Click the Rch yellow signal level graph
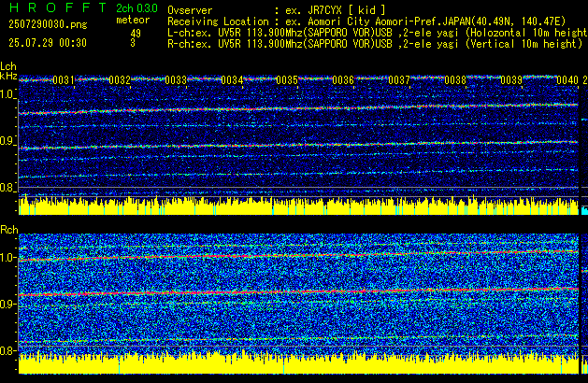 click(298, 362)
